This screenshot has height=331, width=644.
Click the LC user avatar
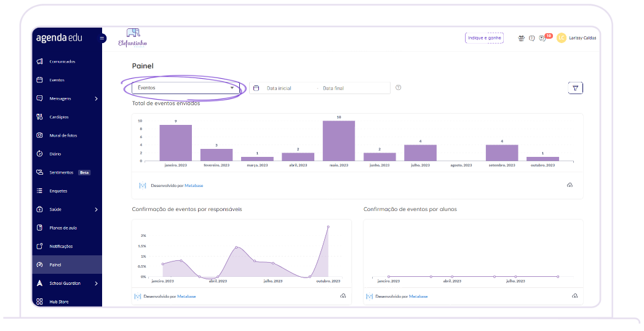click(x=561, y=38)
